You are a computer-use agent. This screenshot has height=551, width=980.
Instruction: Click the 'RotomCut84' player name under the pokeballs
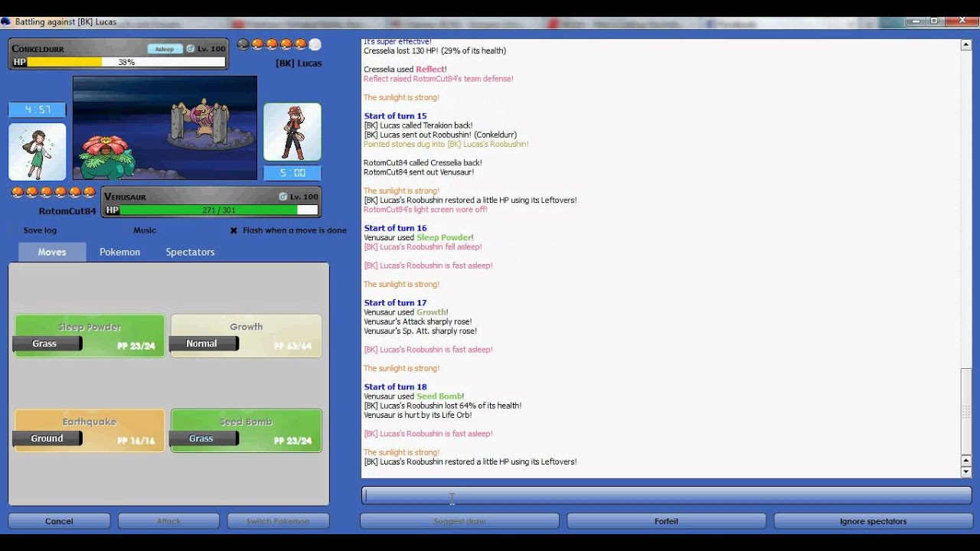(67, 211)
